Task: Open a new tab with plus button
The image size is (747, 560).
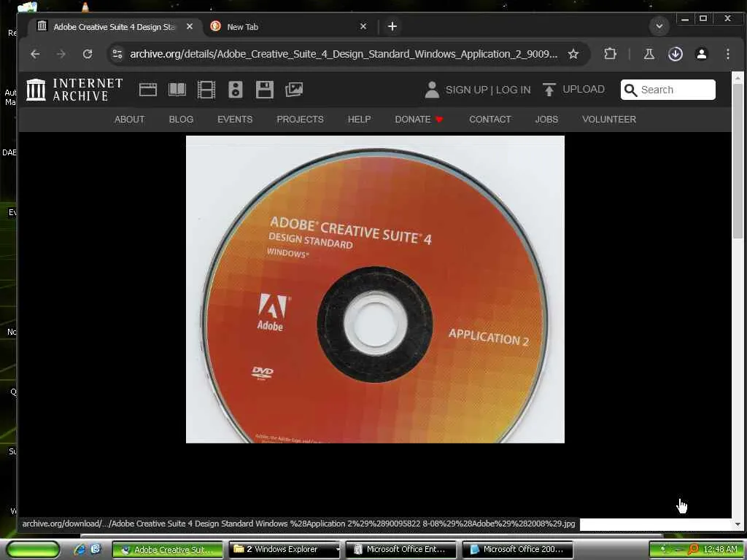Action: click(x=392, y=27)
